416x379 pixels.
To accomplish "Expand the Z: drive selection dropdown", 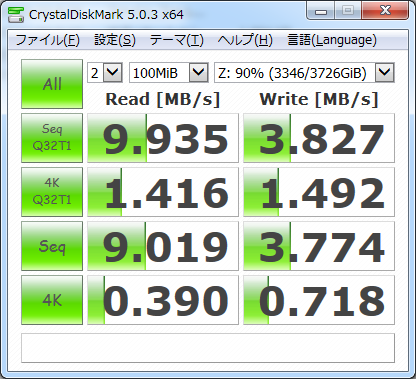I will (x=385, y=72).
